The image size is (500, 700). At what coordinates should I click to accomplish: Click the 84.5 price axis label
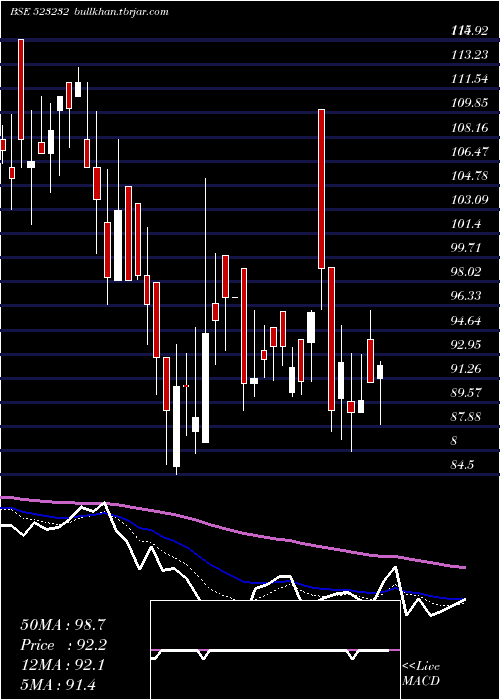462,466
